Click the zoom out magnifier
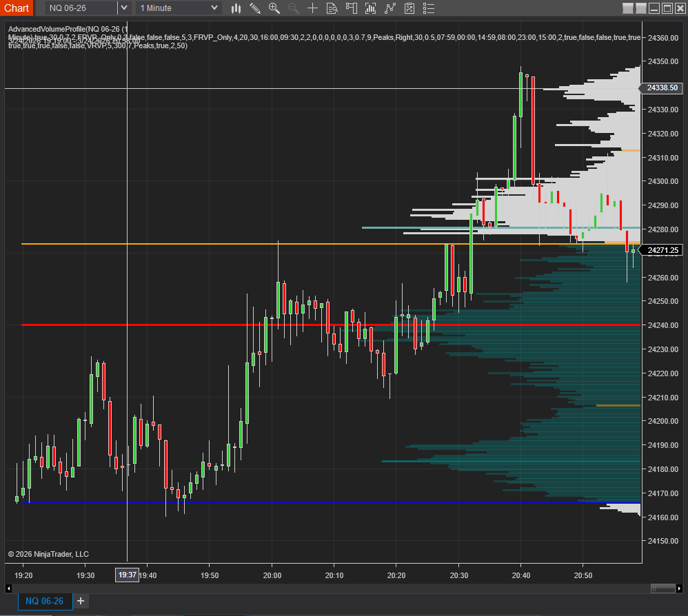 293,8
